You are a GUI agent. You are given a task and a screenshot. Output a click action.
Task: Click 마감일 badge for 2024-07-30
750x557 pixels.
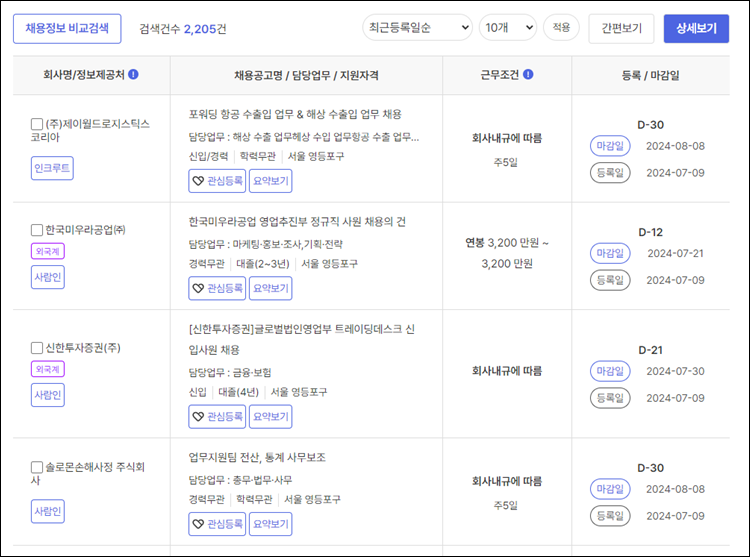610,371
